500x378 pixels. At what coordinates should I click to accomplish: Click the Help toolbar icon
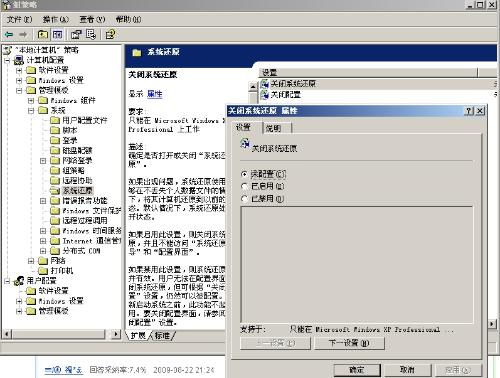click(110, 34)
